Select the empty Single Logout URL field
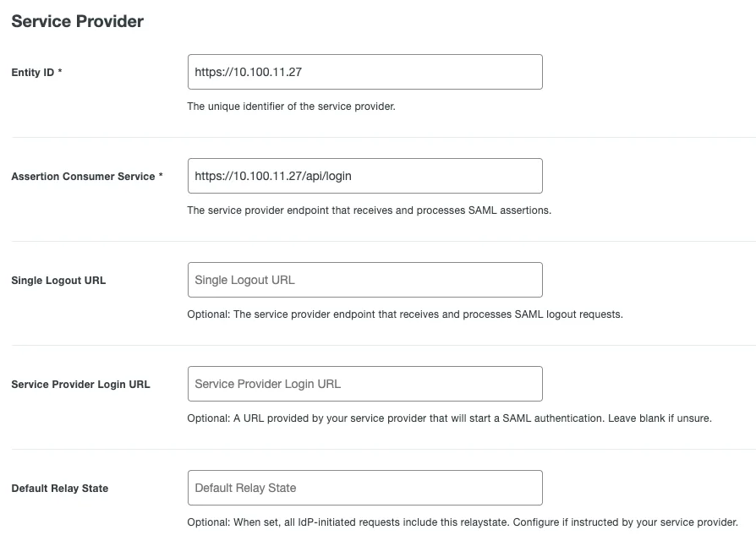756x541 pixels. (x=365, y=280)
